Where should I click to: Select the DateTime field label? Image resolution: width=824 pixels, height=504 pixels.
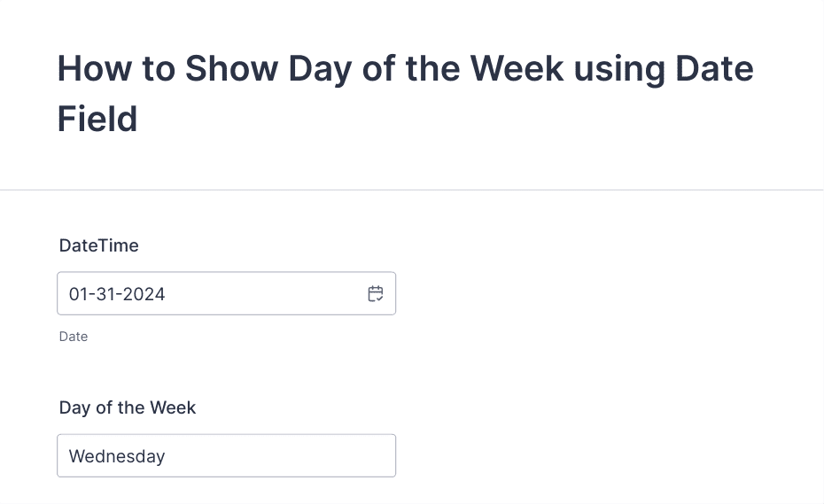click(99, 245)
